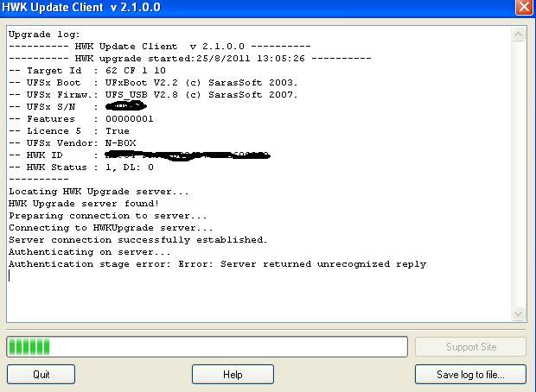This screenshot has height=392, width=536.
Task: Click the green upgrade progress bar
Action: point(207,347)
